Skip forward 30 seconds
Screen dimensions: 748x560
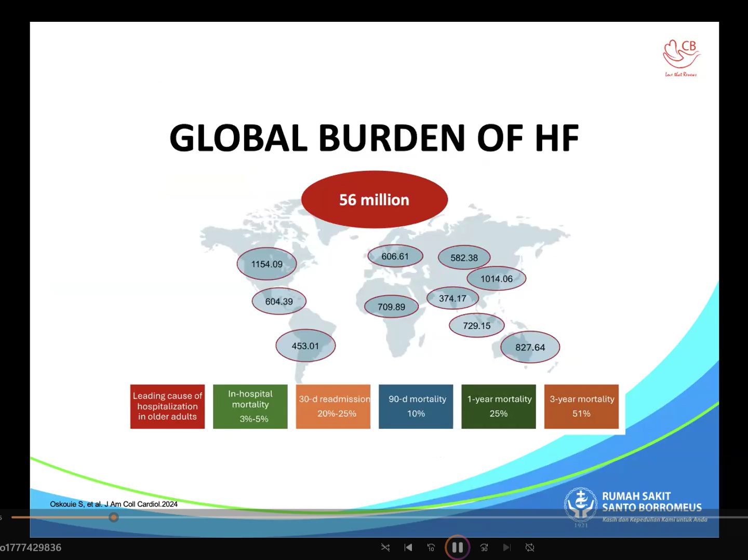coord(484,547)
